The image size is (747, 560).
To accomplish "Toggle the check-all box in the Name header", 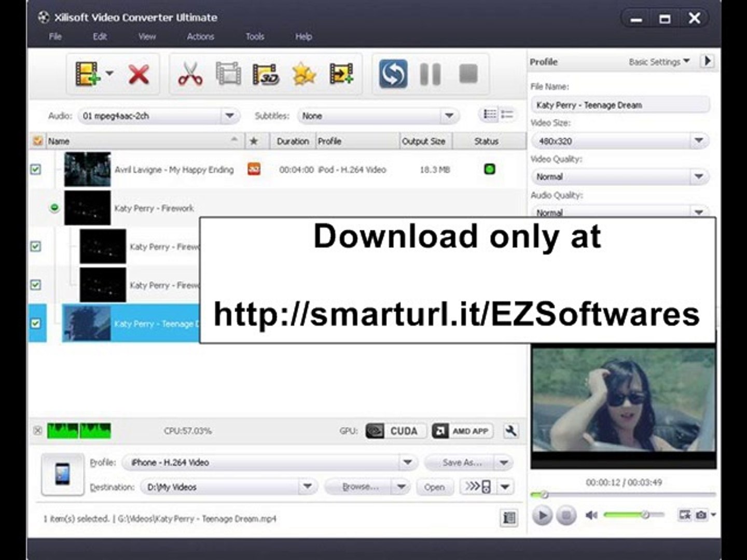I will (x=37, y=141).
